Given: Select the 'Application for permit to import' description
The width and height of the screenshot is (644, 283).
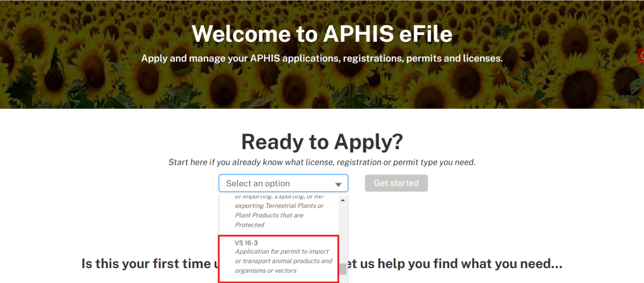Looking at the screenshot, I should (x=284, y=261).
